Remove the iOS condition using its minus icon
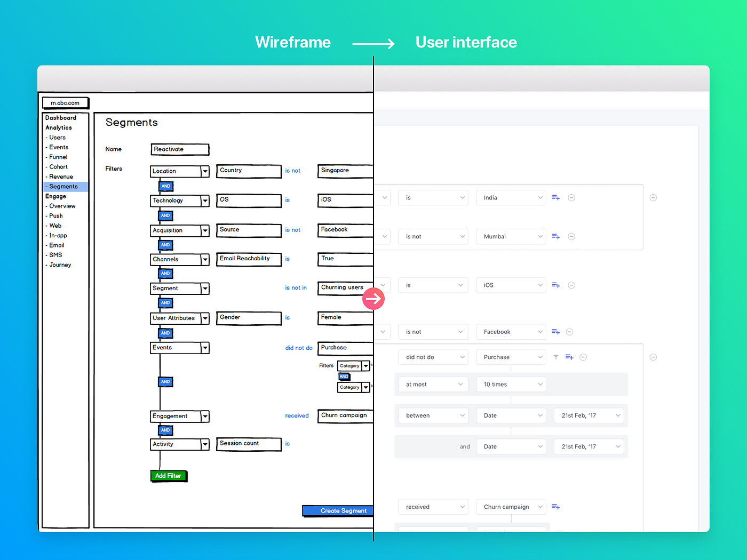 click(x=571, y=285)
